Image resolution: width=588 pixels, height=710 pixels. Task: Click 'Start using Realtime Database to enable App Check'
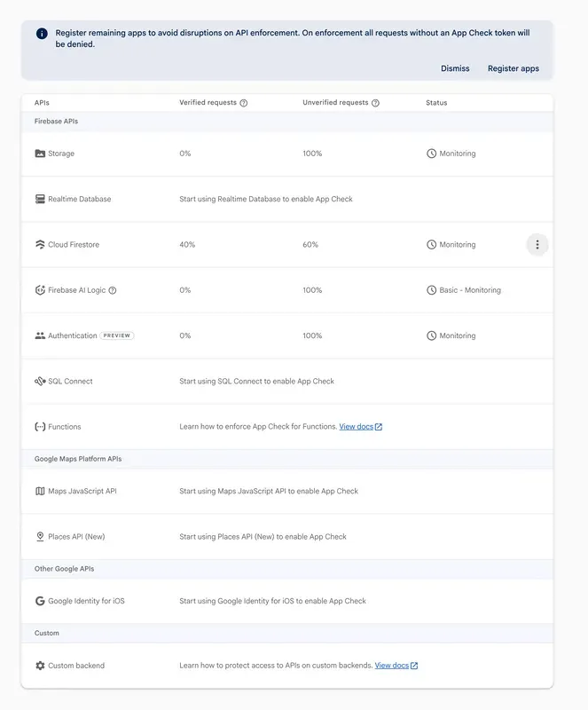coord(266,199)
